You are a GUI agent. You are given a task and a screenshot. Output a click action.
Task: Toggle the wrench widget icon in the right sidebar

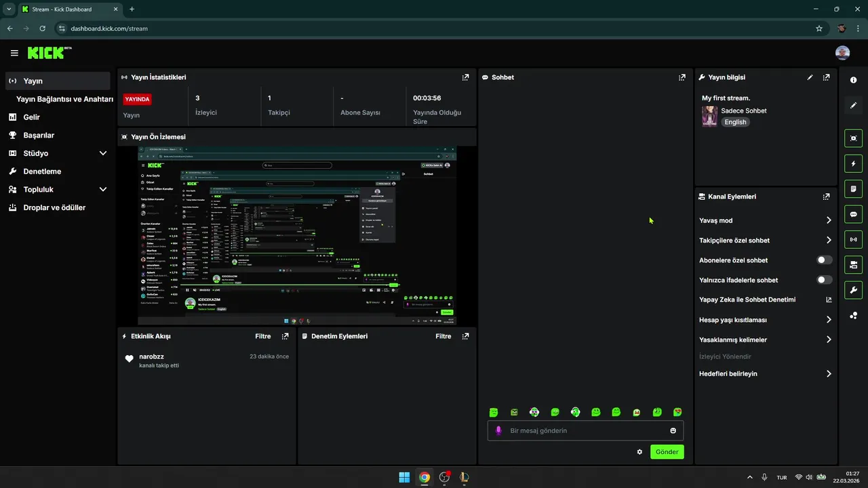click(x=854, y=290)
